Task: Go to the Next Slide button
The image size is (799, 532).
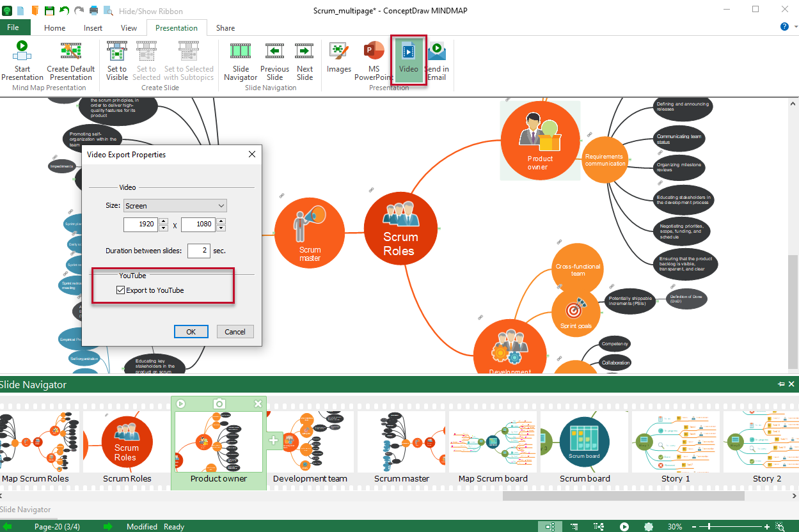Action: tap(305, 61)
